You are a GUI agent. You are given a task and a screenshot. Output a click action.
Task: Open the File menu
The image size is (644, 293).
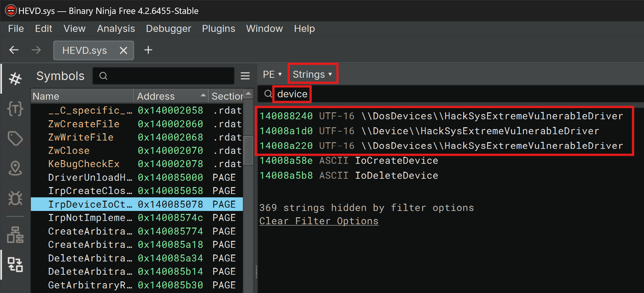(16, 29)
